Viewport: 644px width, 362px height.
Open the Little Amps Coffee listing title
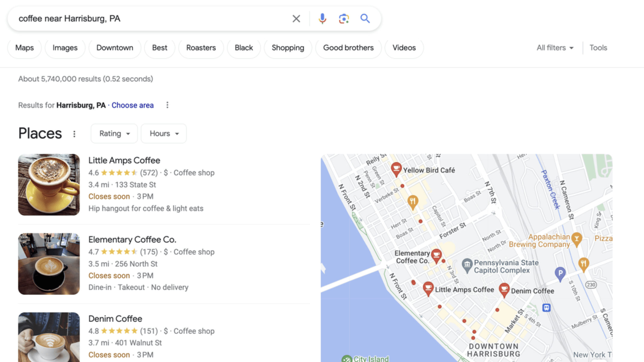click(x=124, y=160)
